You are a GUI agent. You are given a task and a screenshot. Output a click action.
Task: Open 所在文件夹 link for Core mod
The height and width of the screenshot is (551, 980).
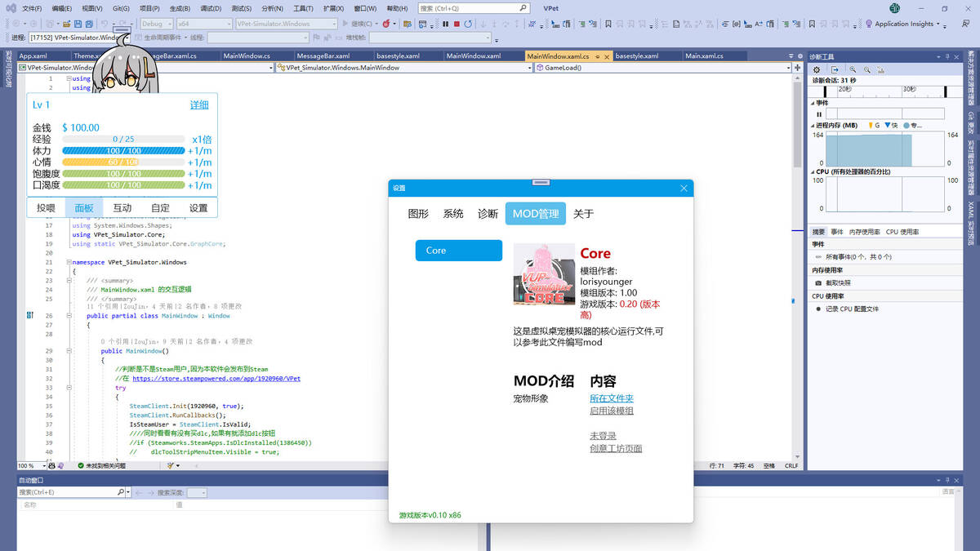(612, 398)
